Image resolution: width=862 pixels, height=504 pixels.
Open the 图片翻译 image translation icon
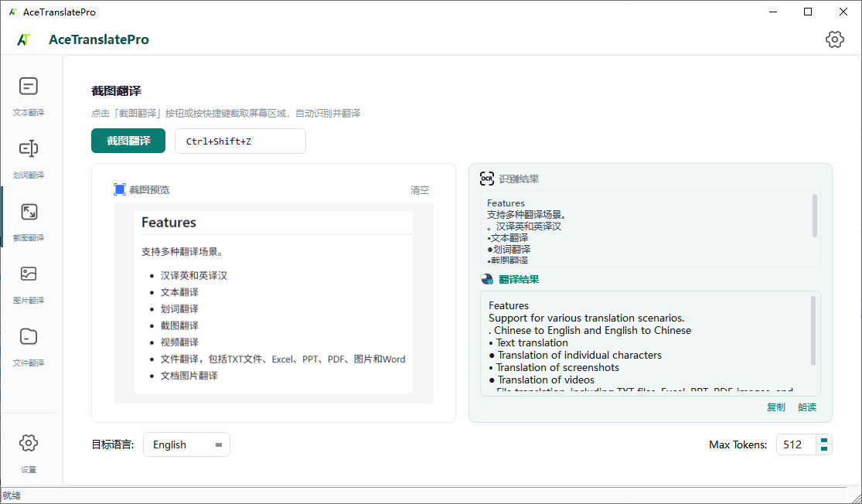pyautogui.click(x=29, y=274)
